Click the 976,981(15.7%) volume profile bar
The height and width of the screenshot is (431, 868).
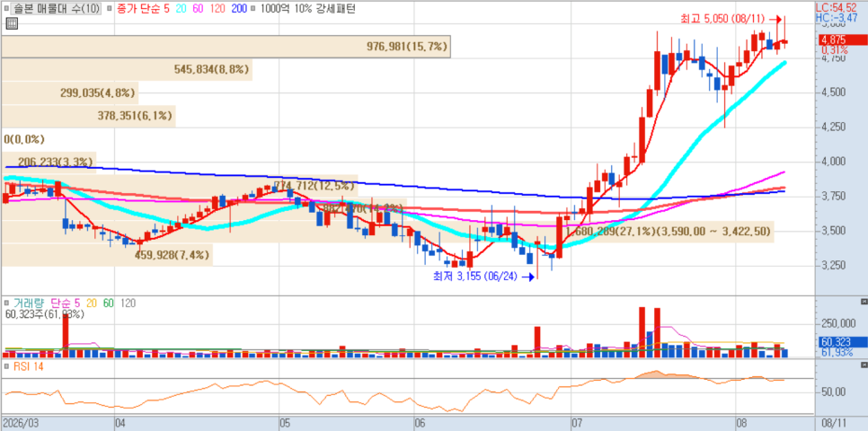point(226,47)
